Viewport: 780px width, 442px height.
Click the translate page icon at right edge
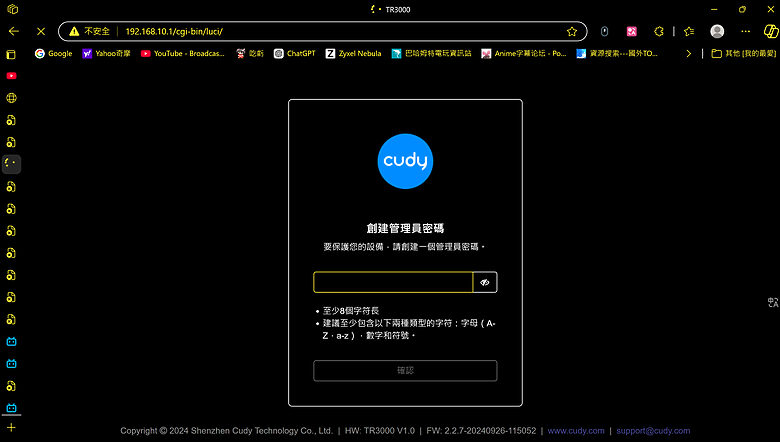click(773, 302)
